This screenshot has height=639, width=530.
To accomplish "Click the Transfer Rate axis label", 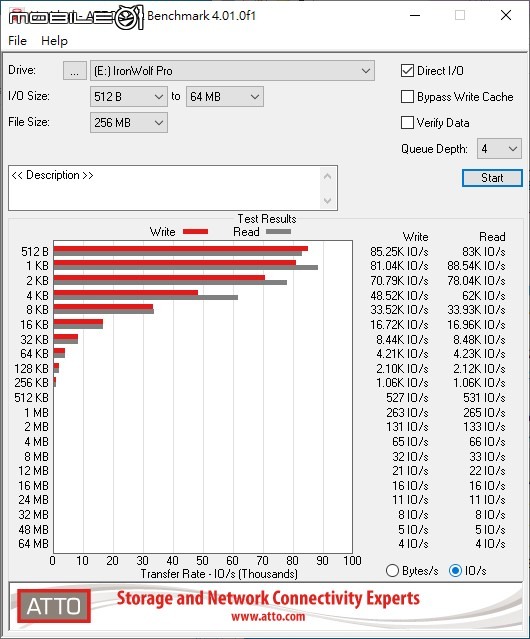I will pos(219,574).
